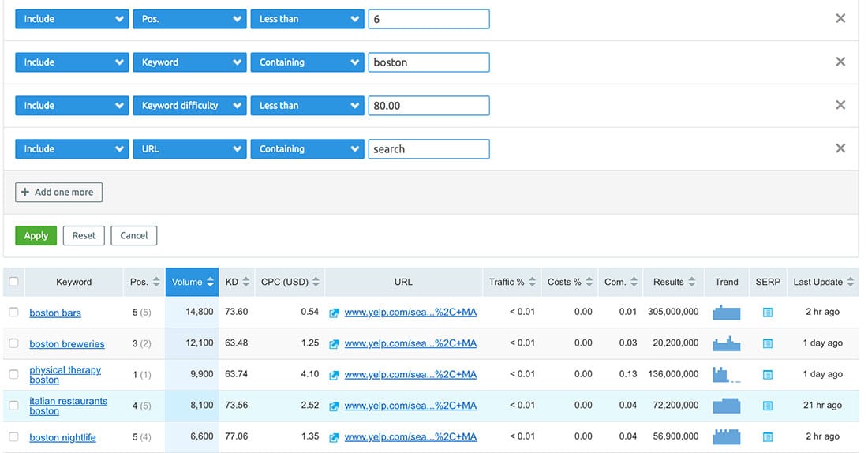
Task: Open external link icon for boston nightlife
Action: (x=334, y=437)
